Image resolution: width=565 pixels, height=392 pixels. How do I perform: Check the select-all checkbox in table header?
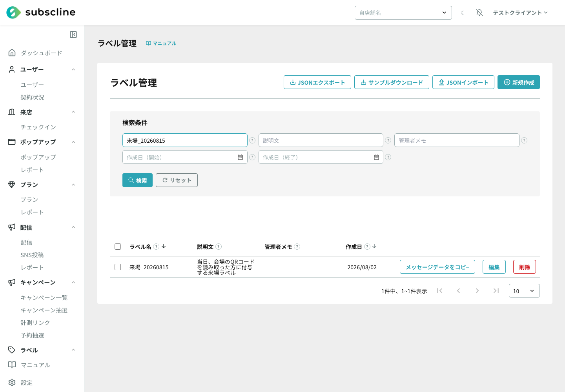118,247
